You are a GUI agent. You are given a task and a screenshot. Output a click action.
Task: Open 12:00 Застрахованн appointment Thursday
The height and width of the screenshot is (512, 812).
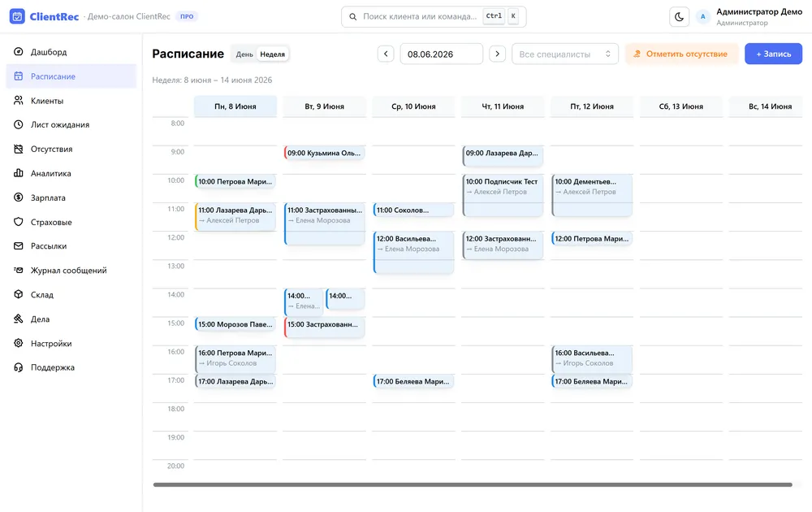(503, 245)
